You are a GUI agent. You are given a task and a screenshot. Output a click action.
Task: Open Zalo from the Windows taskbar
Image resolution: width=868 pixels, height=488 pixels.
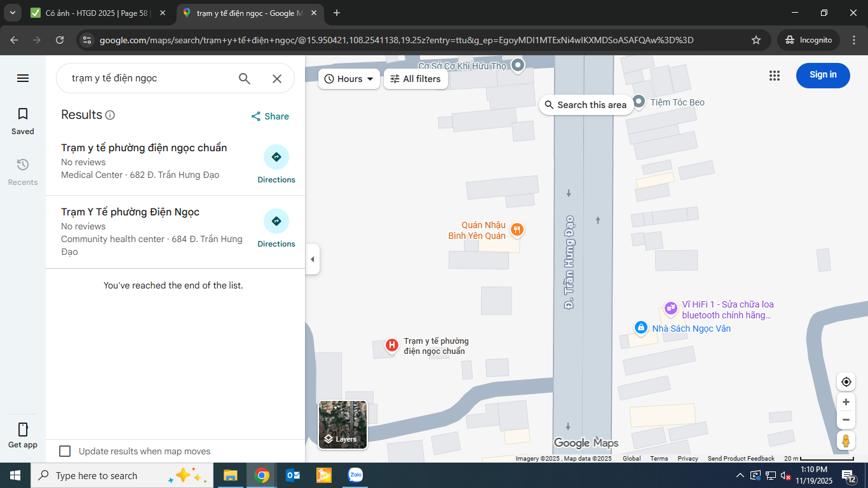(x=355, y=475)
